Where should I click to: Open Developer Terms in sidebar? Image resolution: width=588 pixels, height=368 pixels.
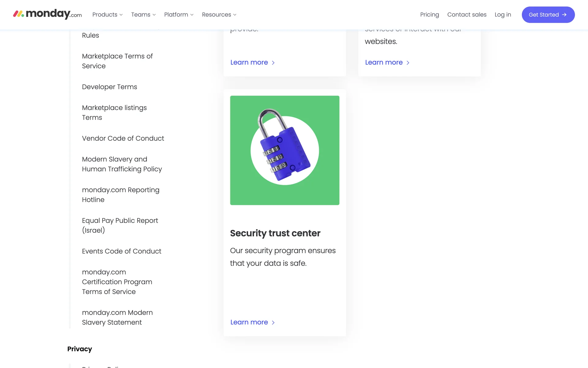pos(109,87)
